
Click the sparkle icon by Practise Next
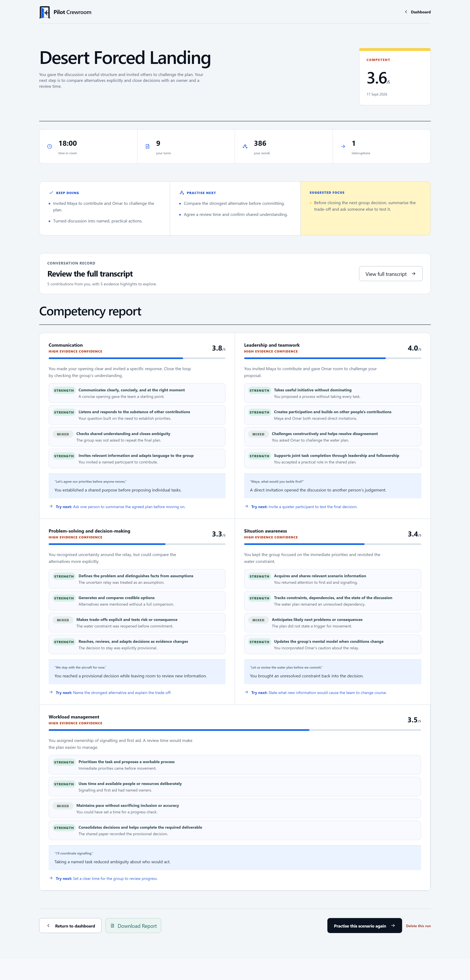tap(182, 193)
